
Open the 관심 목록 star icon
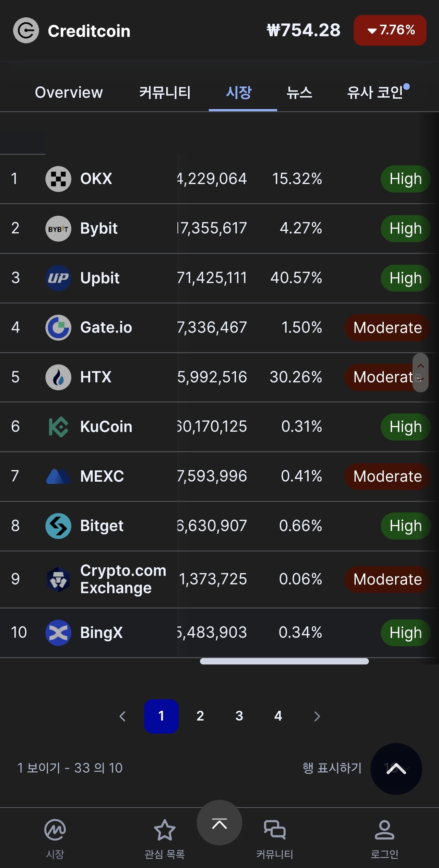[165, 830]
